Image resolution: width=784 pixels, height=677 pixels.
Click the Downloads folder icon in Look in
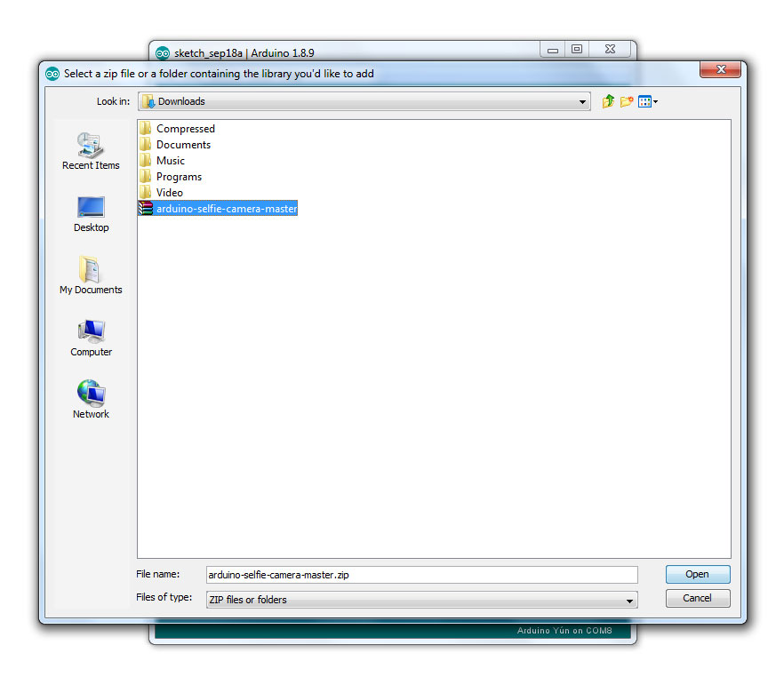pos(148,102)
